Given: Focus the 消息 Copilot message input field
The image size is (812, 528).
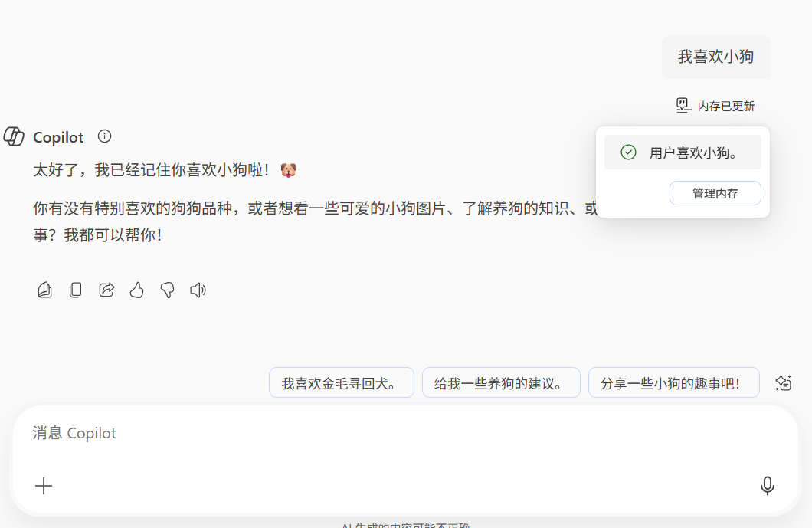Looking at the screenshot, I should [405, 460].
